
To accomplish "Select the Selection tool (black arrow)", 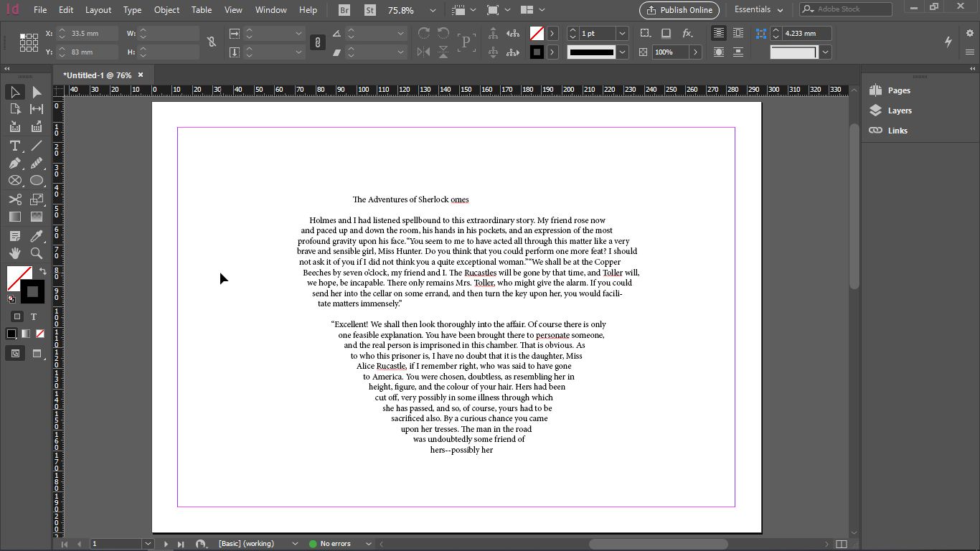I will click(x=14, y=92).
